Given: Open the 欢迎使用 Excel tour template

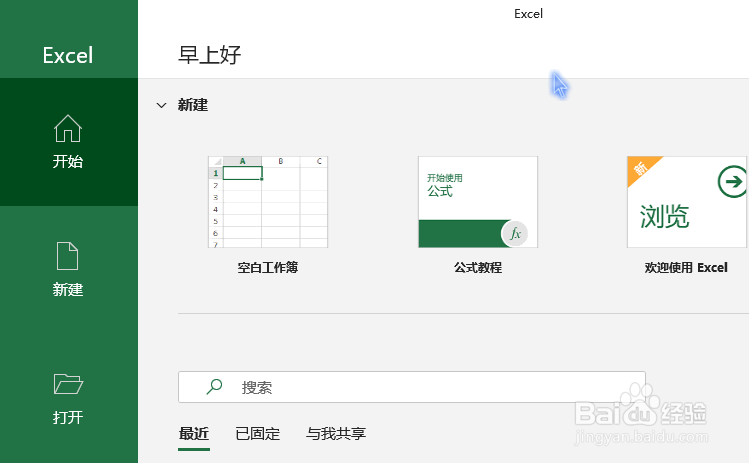Looking at the screenshot, I should coord(687,202).
